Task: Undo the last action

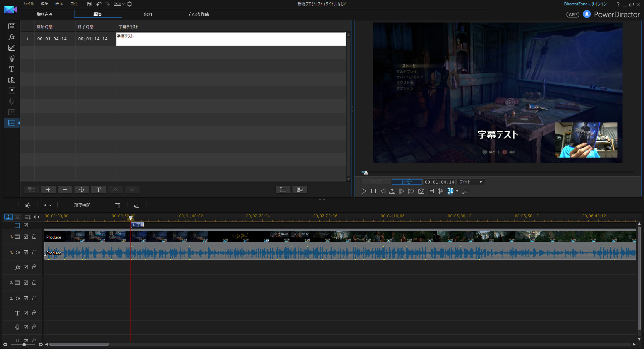Action: (99, 4)
